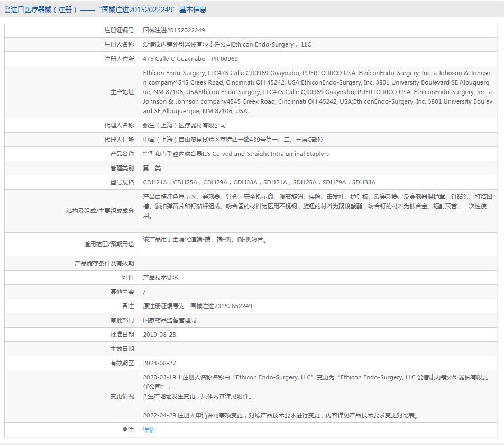Click the production address paragraph text
Screen dimensions: 504x446
(317, 92)
